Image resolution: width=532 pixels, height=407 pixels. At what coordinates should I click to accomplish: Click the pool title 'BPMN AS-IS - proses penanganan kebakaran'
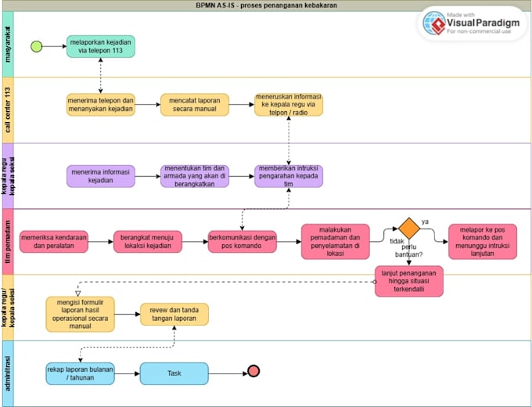click(x=266, y=5)
